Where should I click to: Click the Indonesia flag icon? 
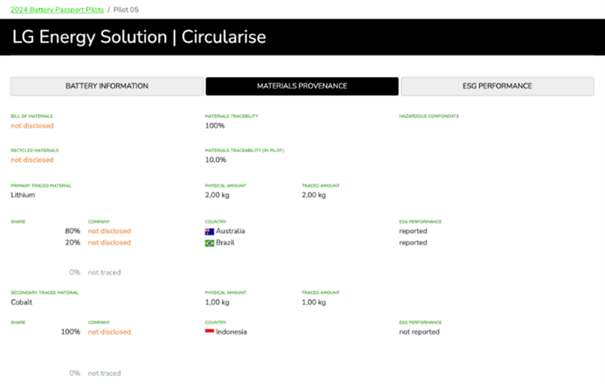[x=209, y=332]
